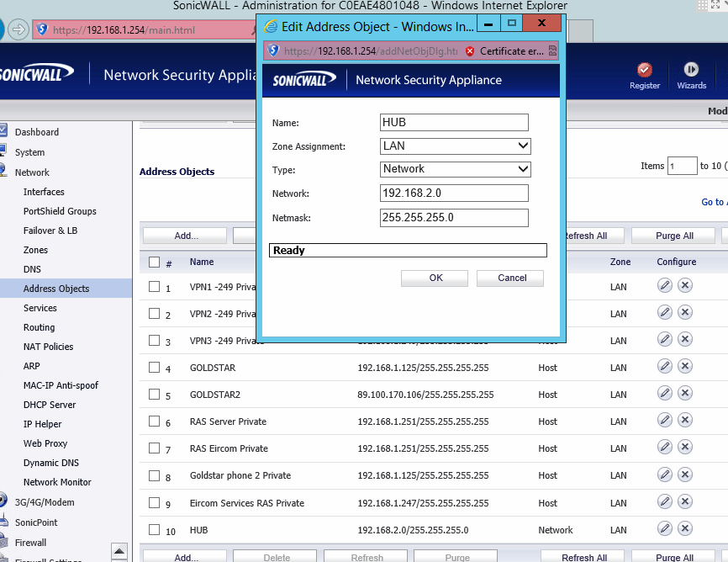Open the Zone Assignment dropdown showing LAN
This screenshot has width=728, height=562.
(455, 146)
